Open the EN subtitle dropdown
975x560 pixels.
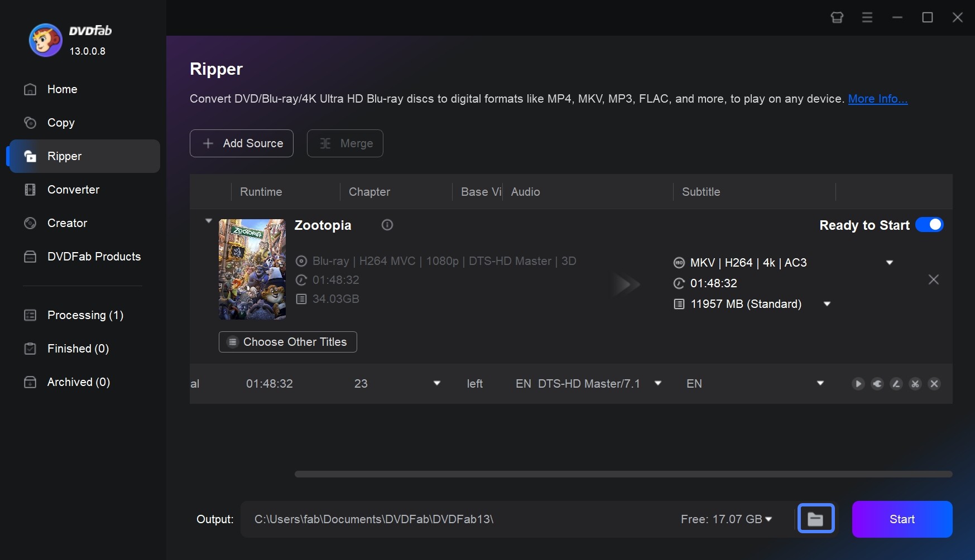[x=820, y=383]
